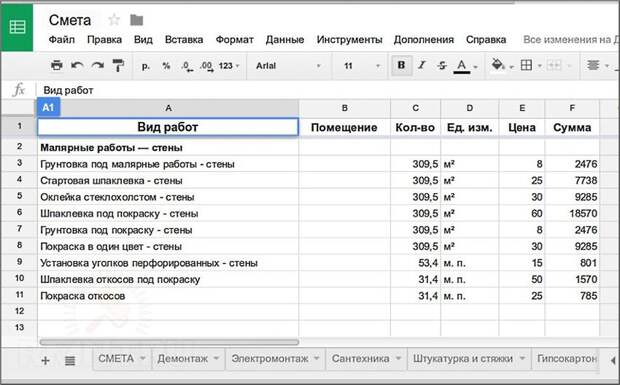Viewport: 620px width, 385px height.
Task: Activate the paint format tool
Action: (118, 65)
